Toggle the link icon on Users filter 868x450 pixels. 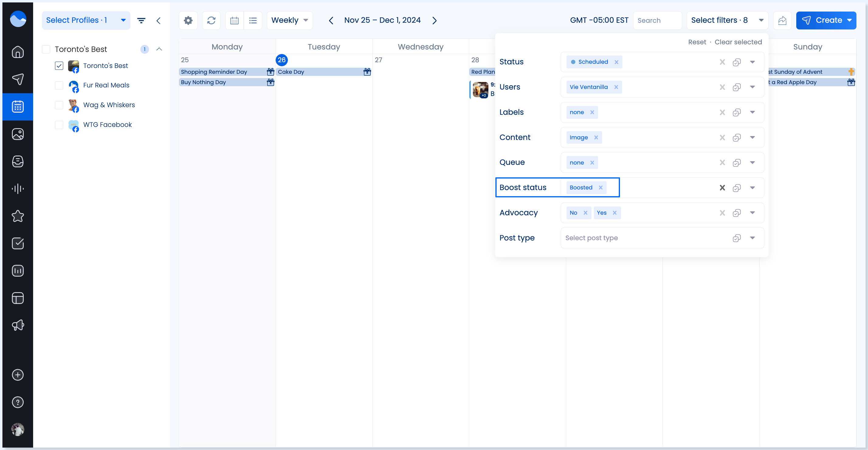[x=737, y=87]
